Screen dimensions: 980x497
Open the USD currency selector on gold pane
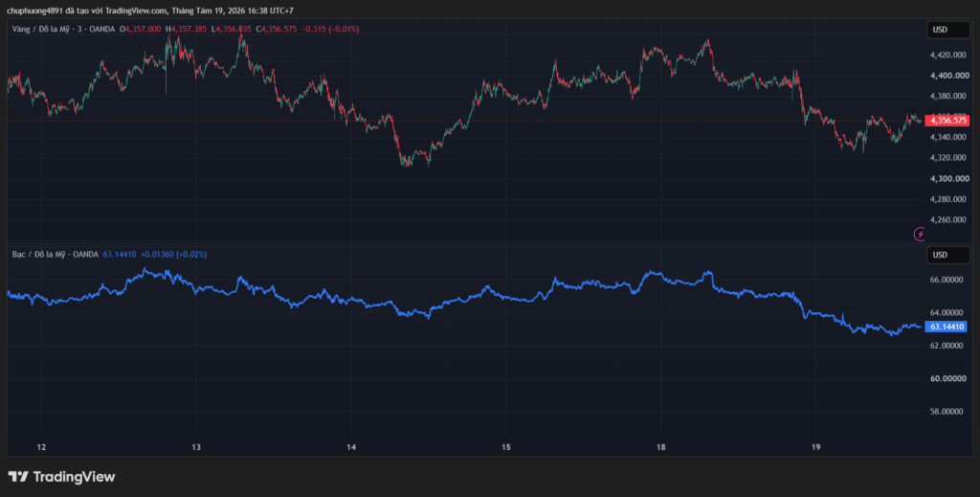pyautogui.click(x=947, y=30)
